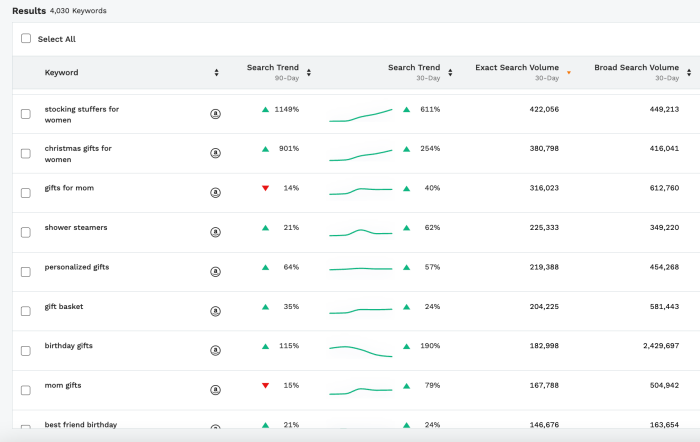Open Amazon icon for personalized gifts row
Screen dimensions: 700x442
click(215, 272)
